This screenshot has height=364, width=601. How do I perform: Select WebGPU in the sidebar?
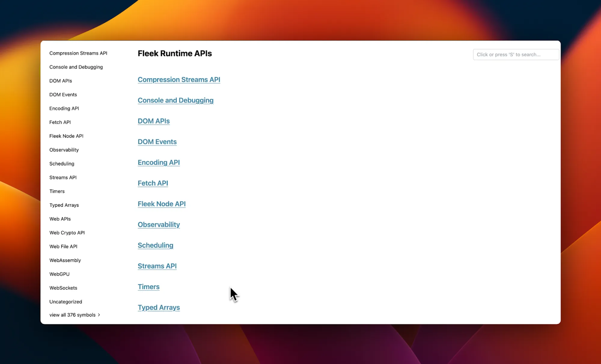59,274
